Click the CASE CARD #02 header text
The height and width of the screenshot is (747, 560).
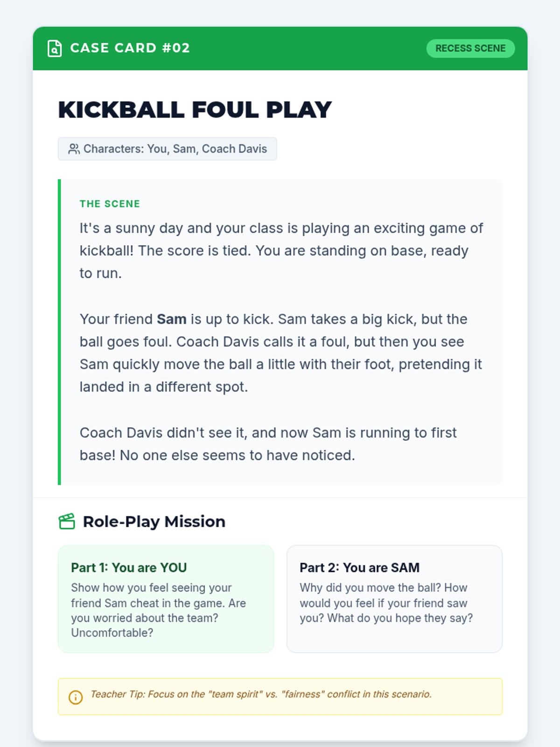pos(130,48)
